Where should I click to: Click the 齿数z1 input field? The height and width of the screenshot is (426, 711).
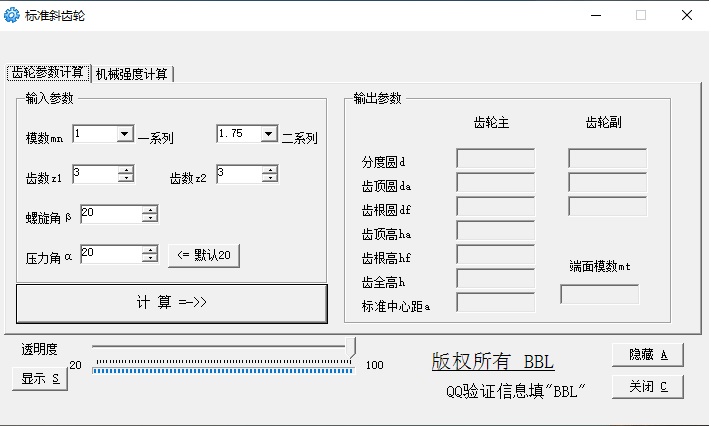coord(95,174)
